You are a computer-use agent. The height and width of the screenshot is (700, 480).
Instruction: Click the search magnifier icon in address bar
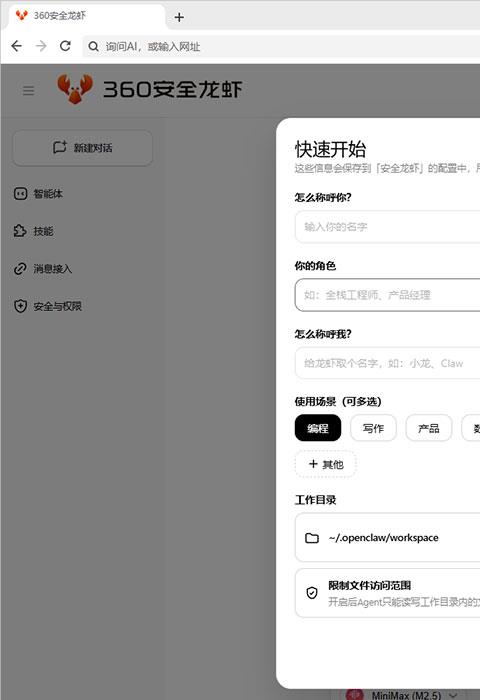point(93,46)
